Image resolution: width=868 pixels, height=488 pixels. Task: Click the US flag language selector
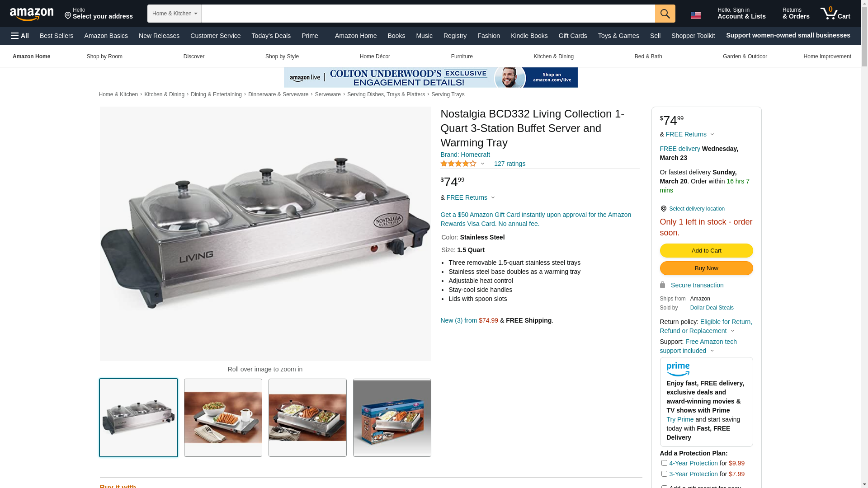(696, 15)
